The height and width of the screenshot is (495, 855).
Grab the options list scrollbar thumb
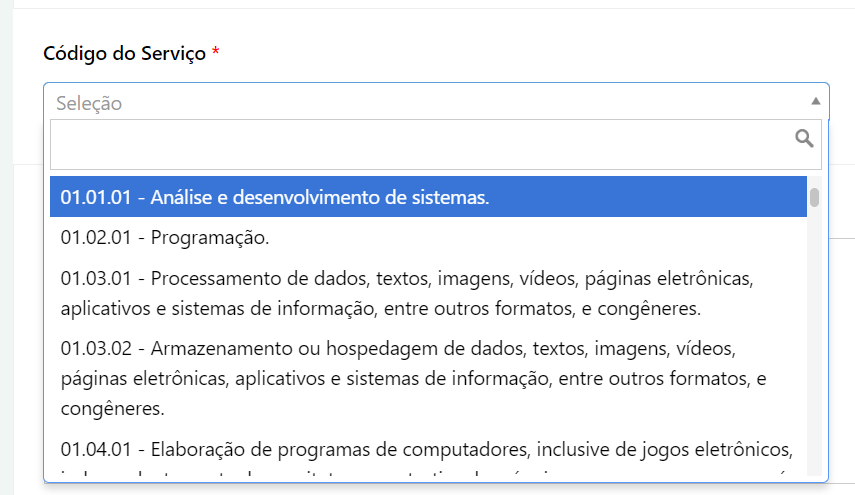tap(814, 197)
